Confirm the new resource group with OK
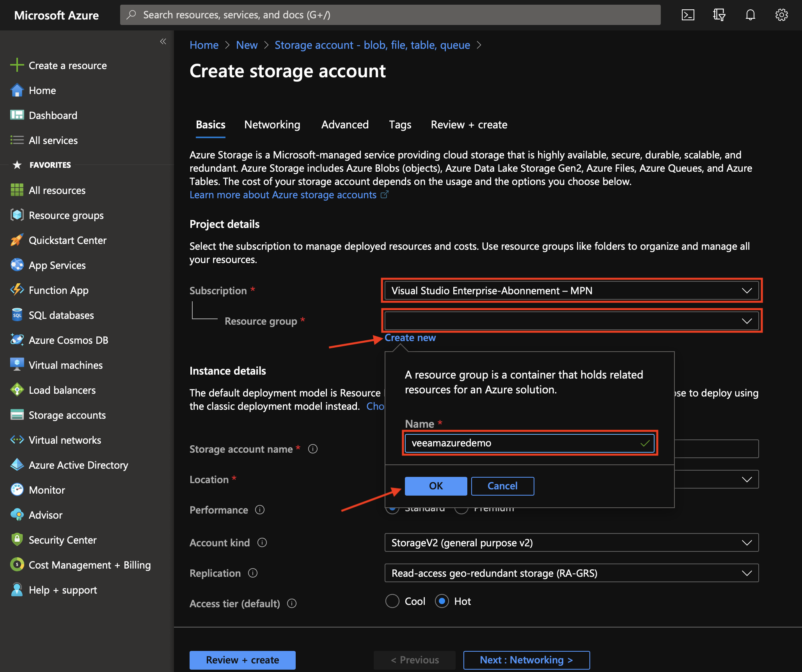The width and height of the screenshot is (802, 672). click(x=436, y=486)
